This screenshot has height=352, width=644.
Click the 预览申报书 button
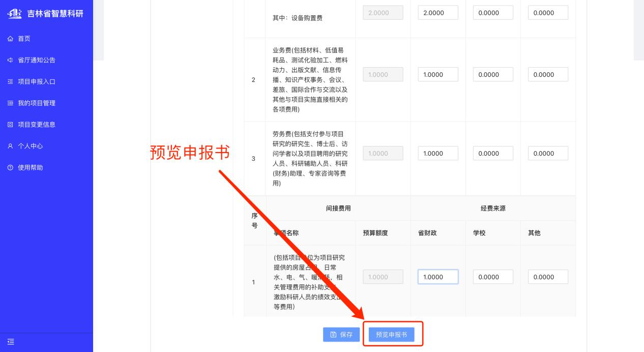[x=391, y=335]
